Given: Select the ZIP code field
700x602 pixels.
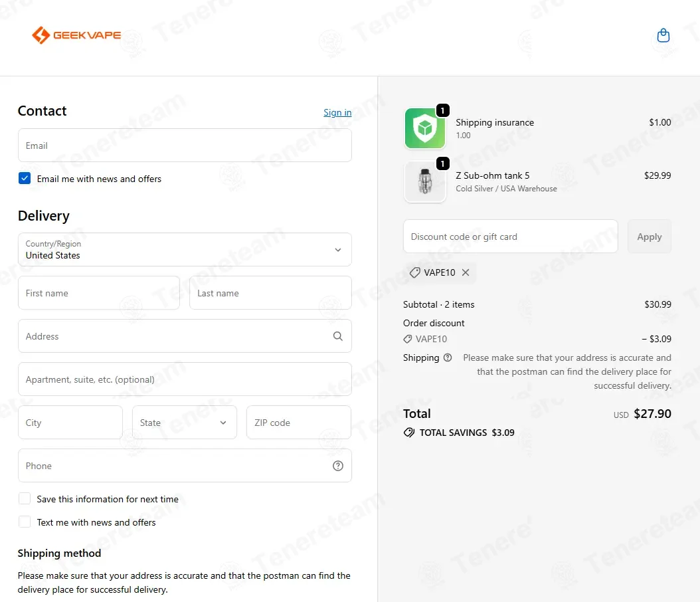Looking at the screenshot, I should click(x=299, y=423).
